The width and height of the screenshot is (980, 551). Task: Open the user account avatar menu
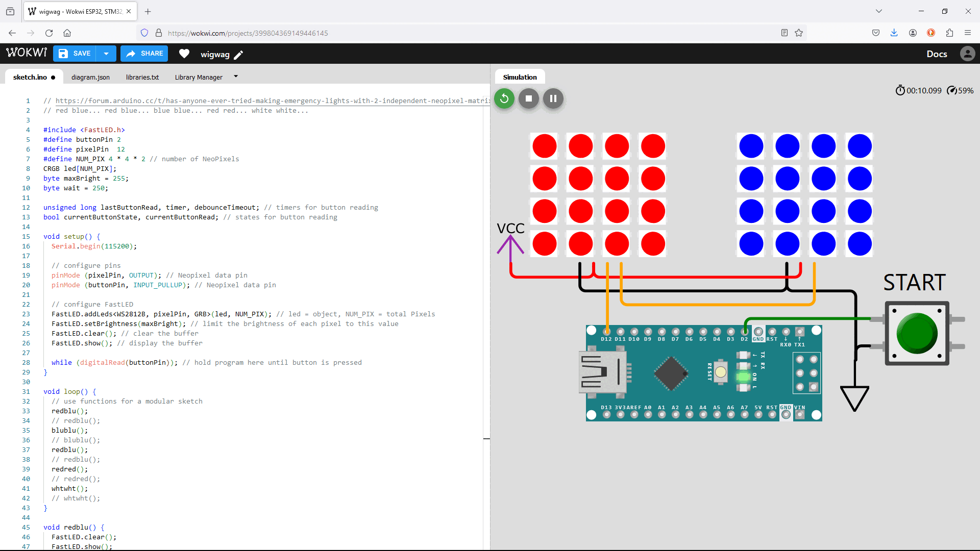(x=968, y=54)
